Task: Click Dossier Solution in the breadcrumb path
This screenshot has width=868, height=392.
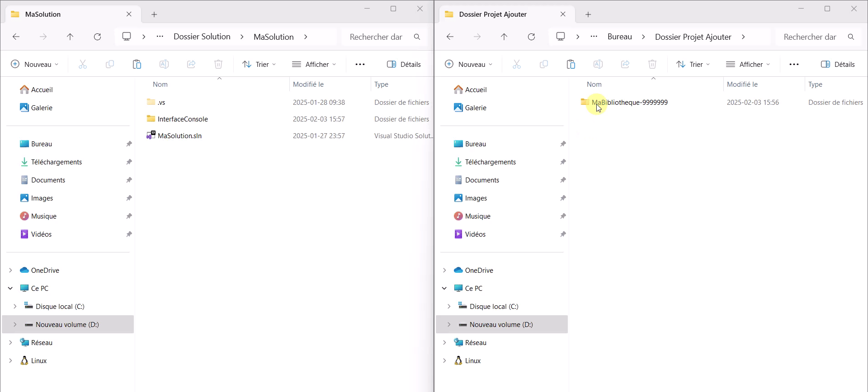Action: click(x=202, y=37)
